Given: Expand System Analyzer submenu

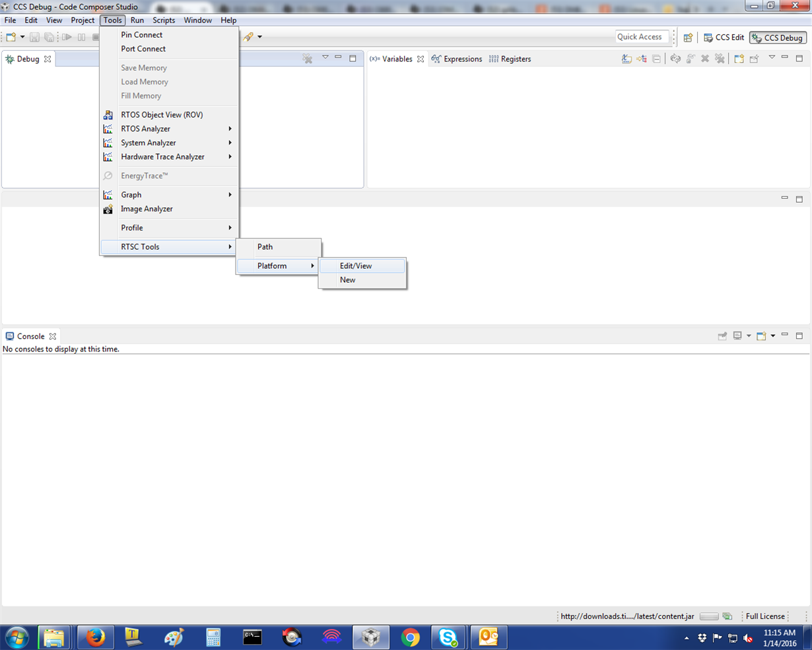Looking at the screenshot, I should [x=169, y=143].
